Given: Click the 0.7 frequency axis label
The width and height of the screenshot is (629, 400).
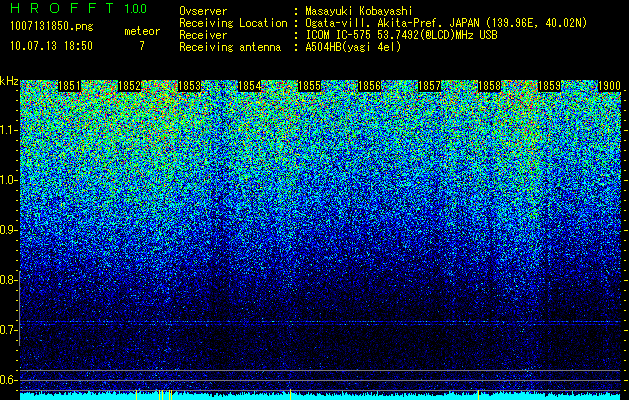Looking at the screenshot, I should (8, 330).
